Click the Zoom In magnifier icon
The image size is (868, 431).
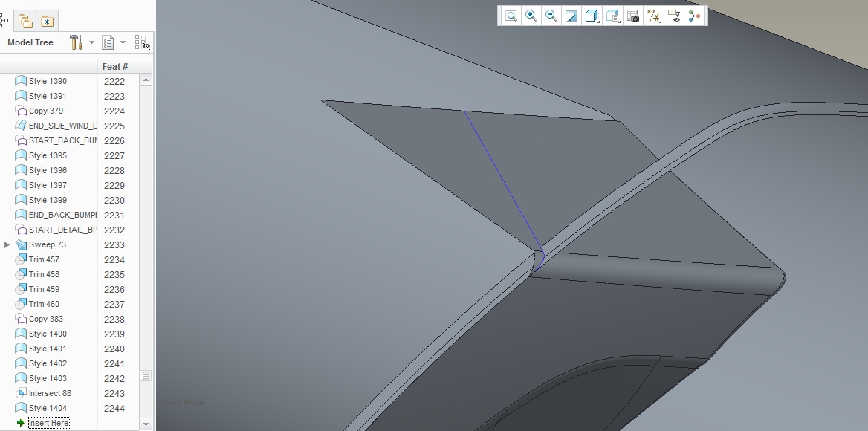[531, 16]
